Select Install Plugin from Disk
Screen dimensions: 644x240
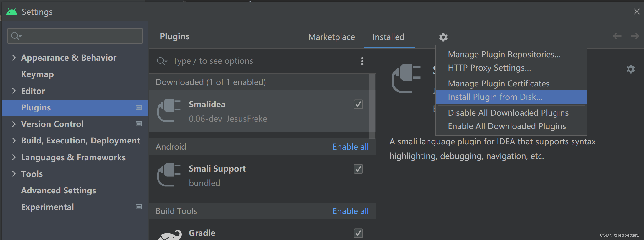pos(511,97)
